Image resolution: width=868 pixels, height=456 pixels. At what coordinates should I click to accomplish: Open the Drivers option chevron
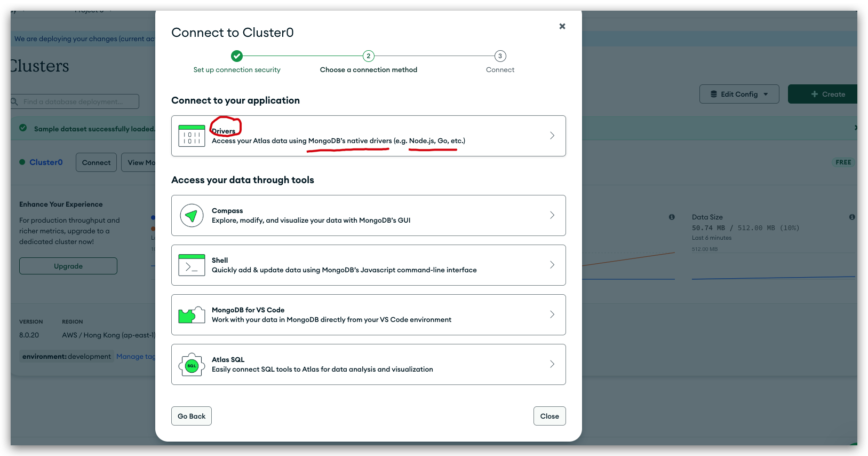(552, 136)
